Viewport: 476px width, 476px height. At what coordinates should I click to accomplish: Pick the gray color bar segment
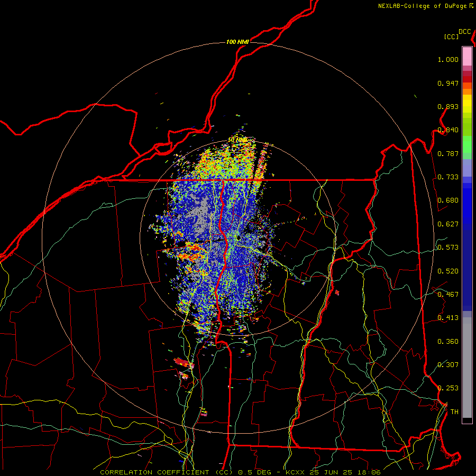pyautogui.click(x=467, y=368)
